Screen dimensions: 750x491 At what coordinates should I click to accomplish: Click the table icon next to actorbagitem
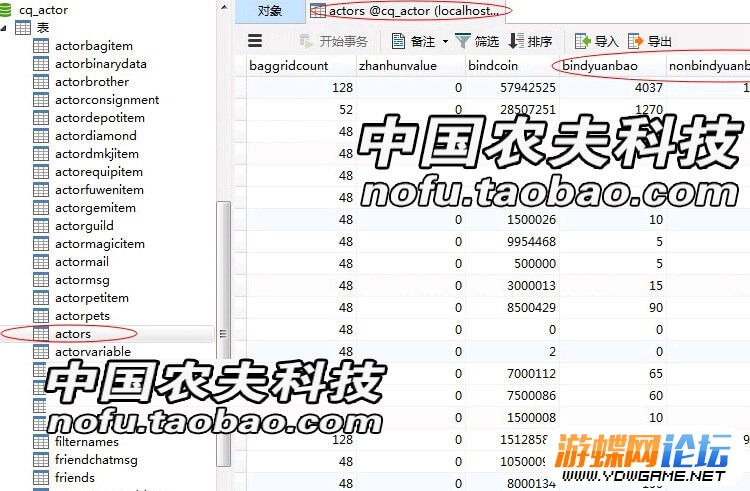[41, 46]
